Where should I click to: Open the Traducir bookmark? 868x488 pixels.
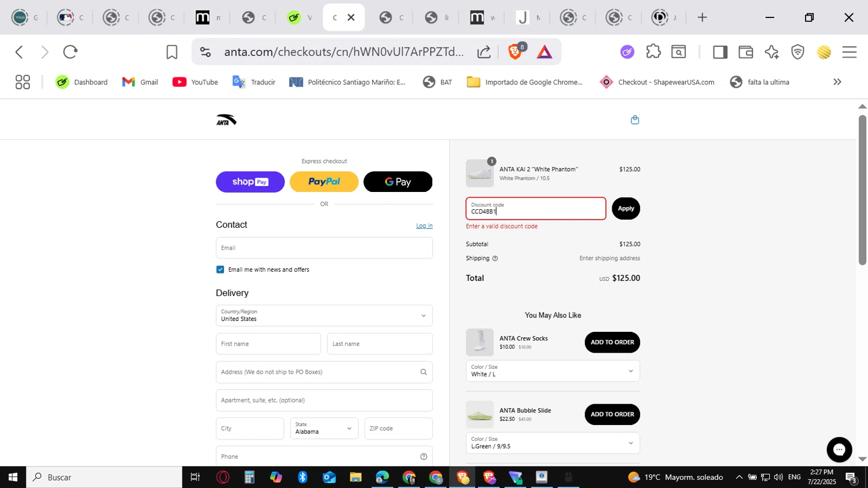pos(254,82)
